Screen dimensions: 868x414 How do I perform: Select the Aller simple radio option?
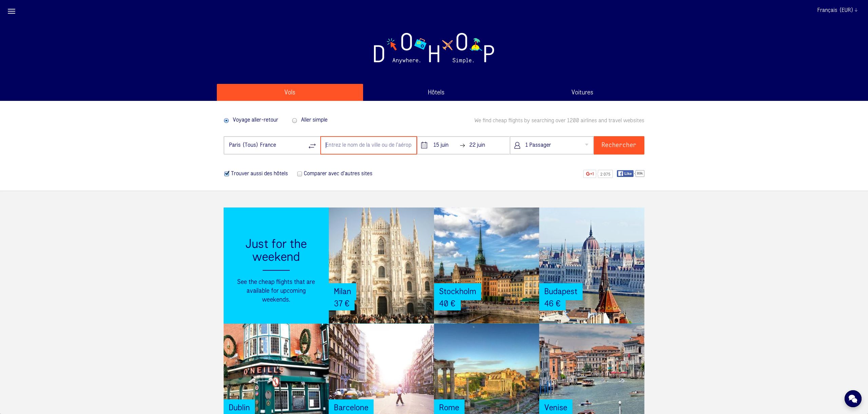coord(295,121)
